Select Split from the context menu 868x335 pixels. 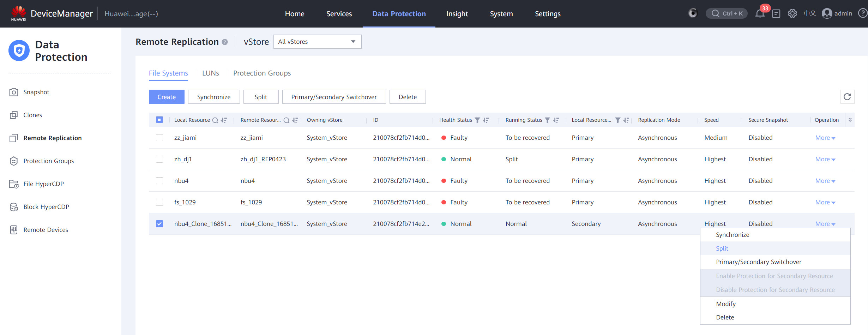pyautogui.click(x=722, y=249)
